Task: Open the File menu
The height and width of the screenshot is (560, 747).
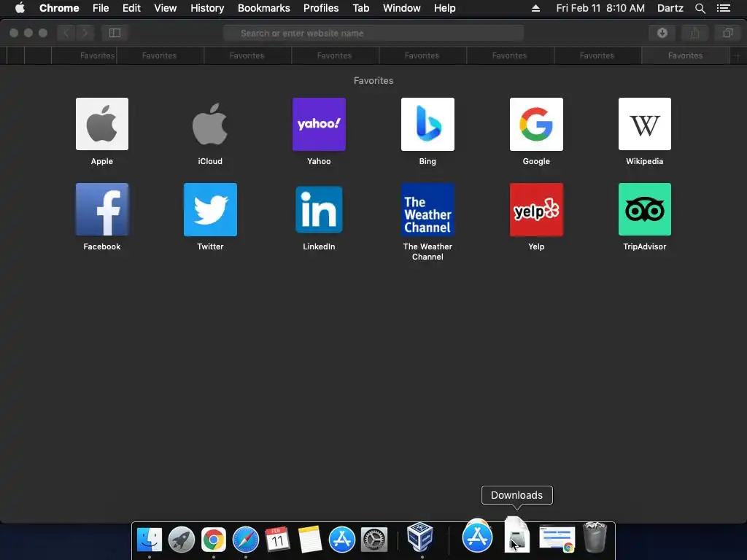Action: [101, 8]
